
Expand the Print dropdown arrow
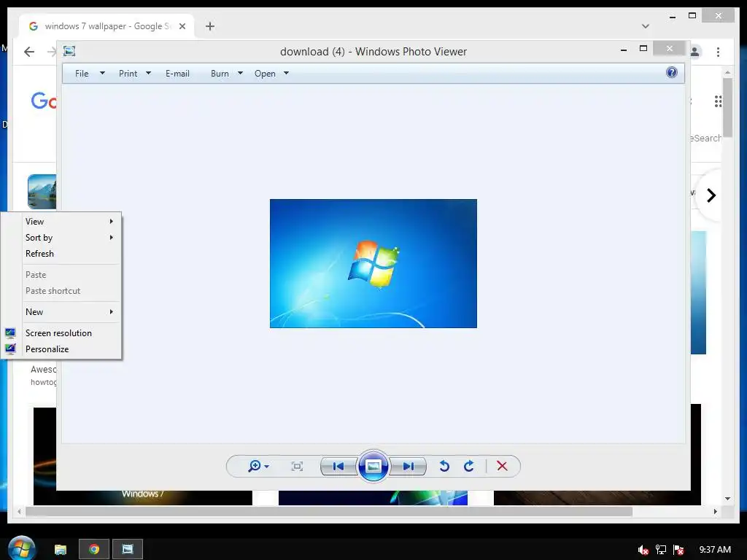tap(148, 74)
